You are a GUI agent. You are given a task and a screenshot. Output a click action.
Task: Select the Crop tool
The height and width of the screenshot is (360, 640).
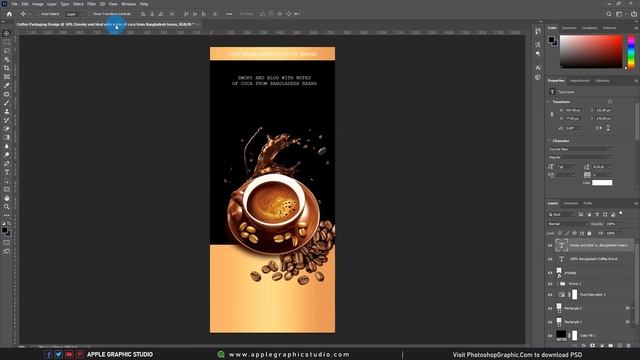pyautogui.click(x=7, y=68)
